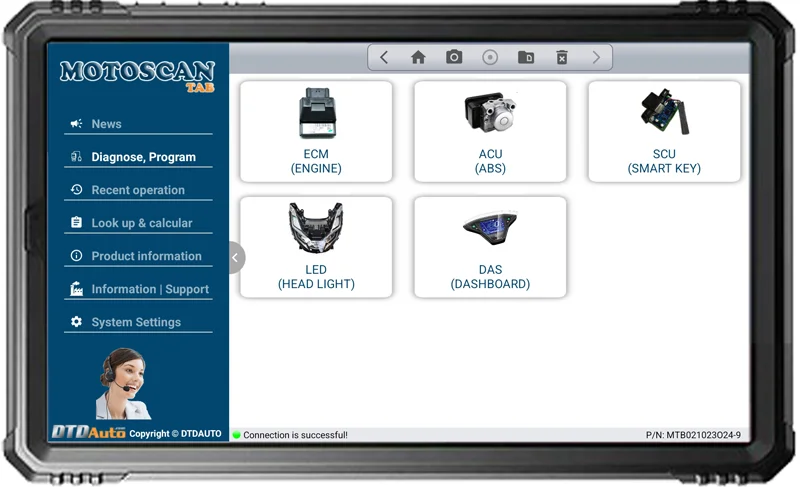
Task: Go forward with the right arrow icon
Action: tap(596, 57)
